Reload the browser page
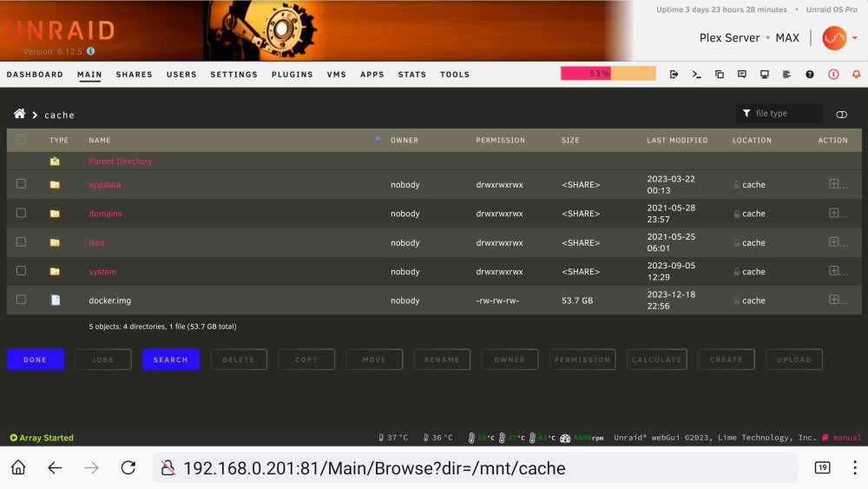Viewport: 868px width, 489px height. 128,468
